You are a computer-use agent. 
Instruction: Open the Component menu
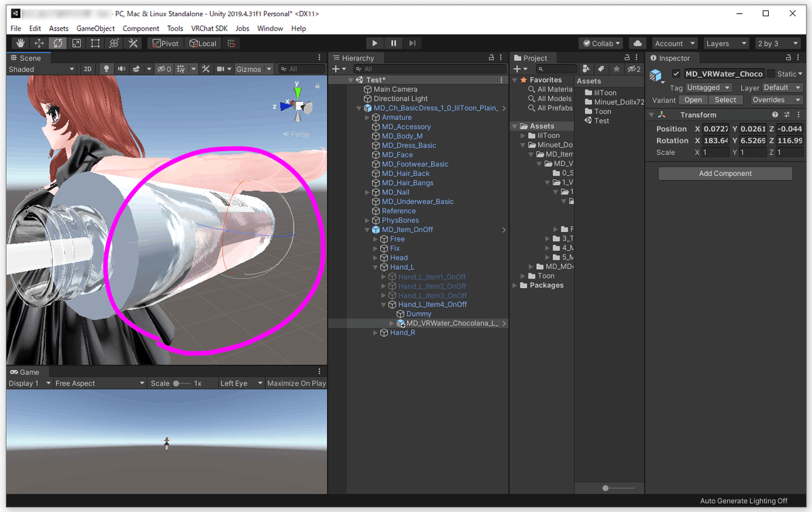pos(141,28)
